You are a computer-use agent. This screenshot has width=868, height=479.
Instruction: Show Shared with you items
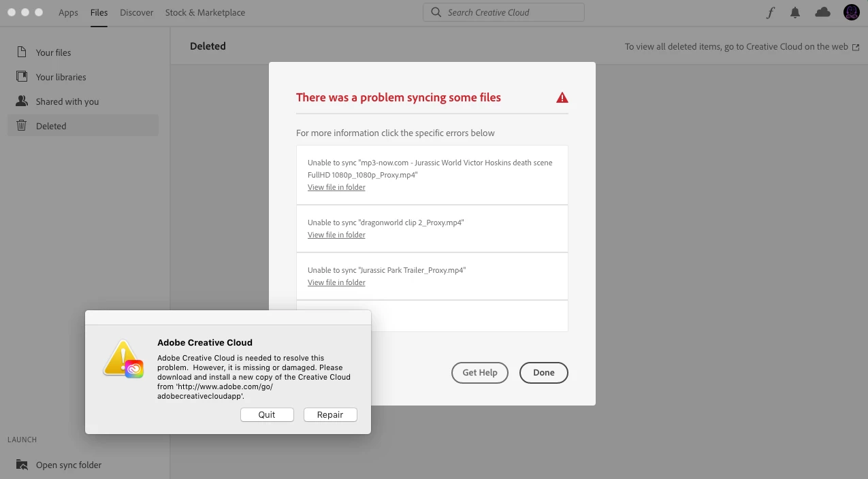point(83,101)
